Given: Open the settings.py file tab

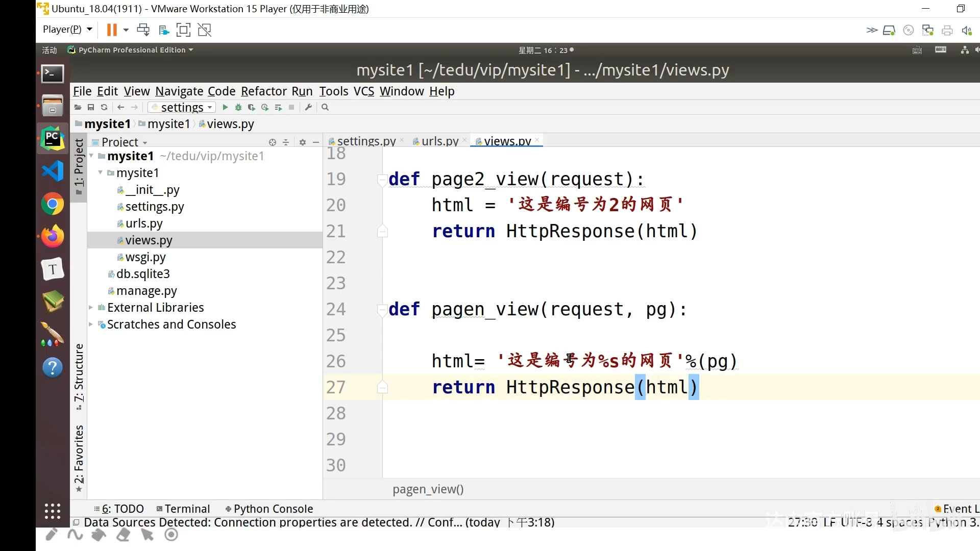Looking at the screenshot, I should (x=363, y=141).
